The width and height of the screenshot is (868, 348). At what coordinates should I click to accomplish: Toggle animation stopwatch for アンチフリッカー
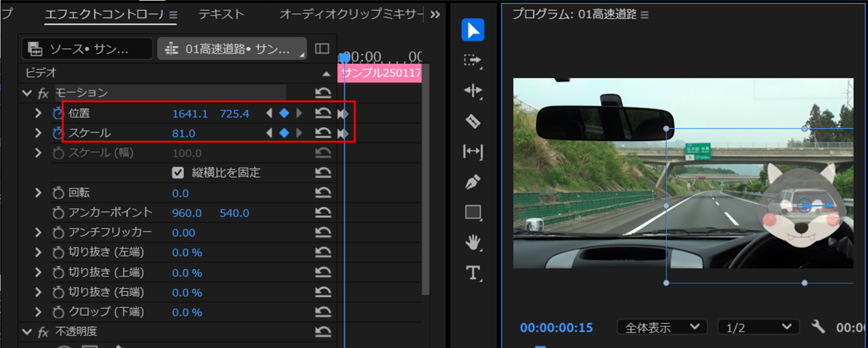[x=58, y=232]
